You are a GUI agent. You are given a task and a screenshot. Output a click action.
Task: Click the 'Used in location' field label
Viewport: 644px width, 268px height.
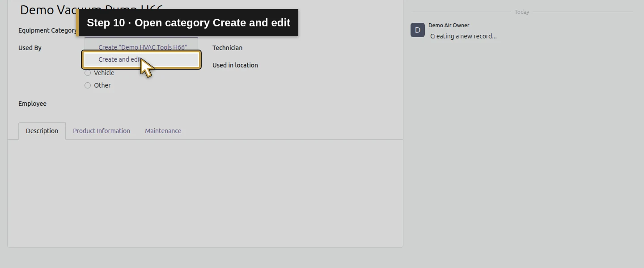pos(235,65)
